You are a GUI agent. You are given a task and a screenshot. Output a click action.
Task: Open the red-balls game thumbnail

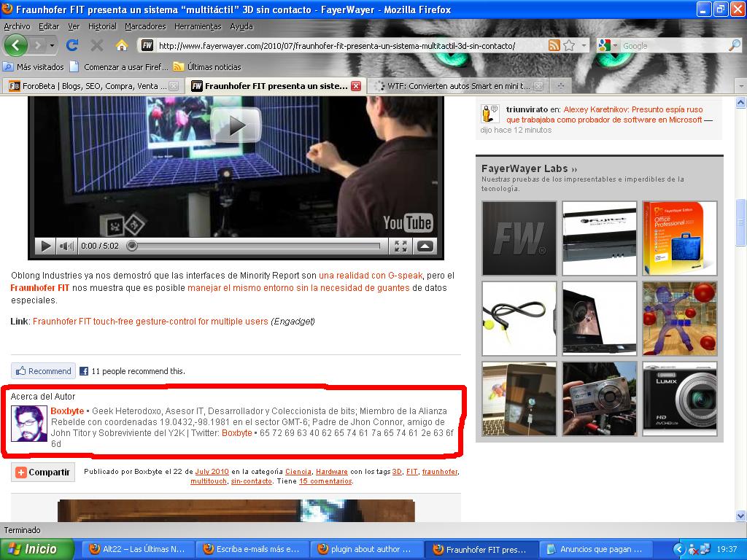tap(680, 319)
